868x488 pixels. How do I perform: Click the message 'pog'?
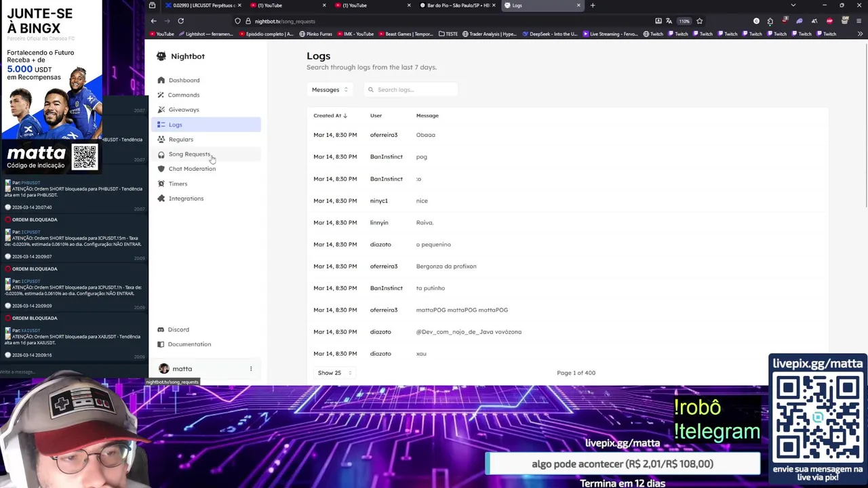pos(422,157)
